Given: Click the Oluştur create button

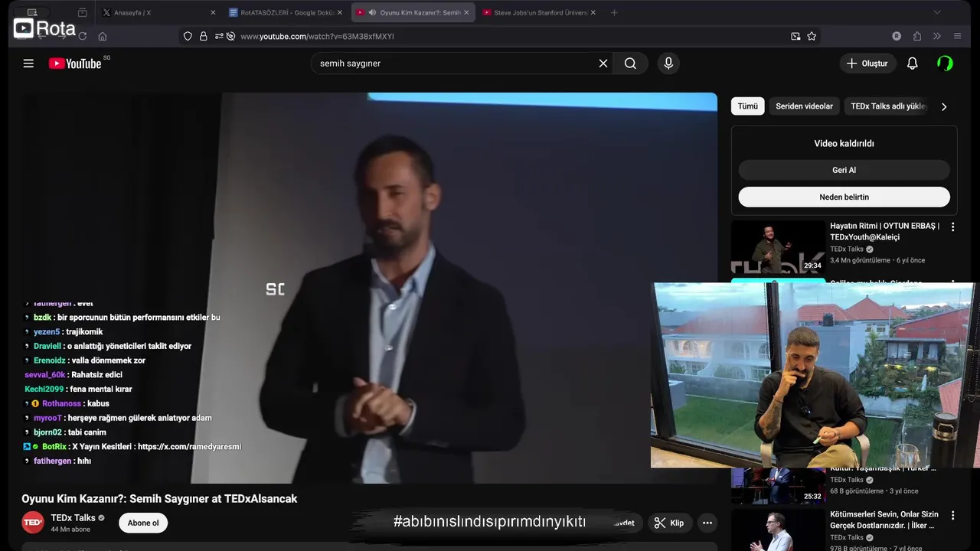Looking at the screenshot, I should 867,64.
